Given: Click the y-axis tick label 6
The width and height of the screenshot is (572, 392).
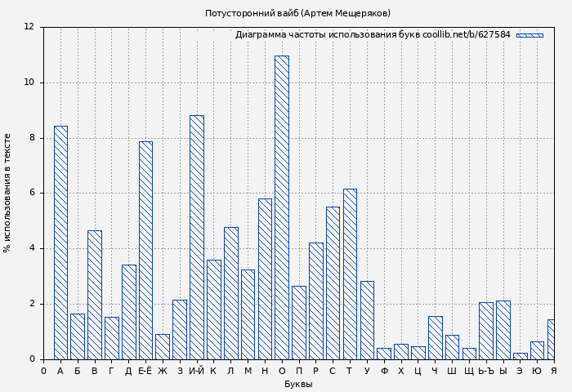Looking at the screenshot, I should [x=32, y=193].
